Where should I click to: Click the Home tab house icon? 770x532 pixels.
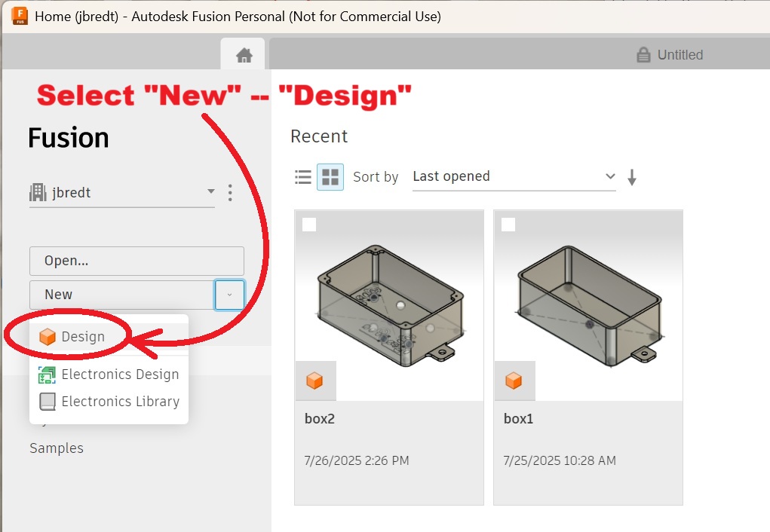(243, 55)
